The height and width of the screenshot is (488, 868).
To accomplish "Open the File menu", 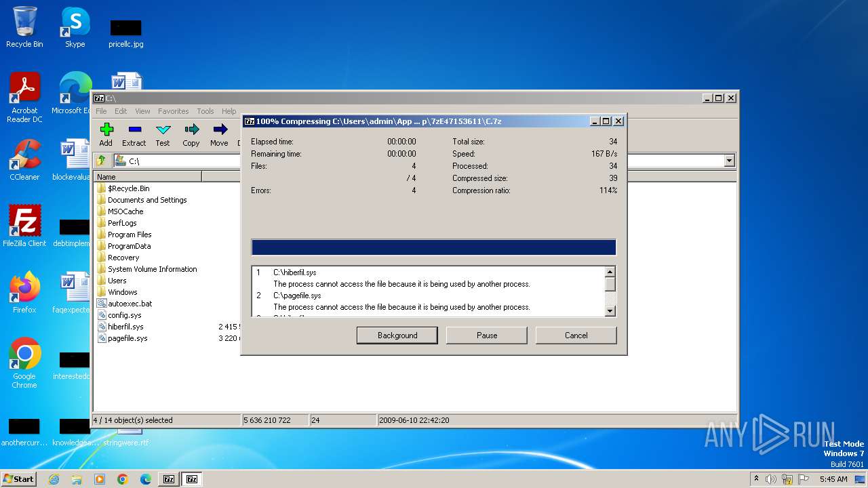I will [101, 111].
